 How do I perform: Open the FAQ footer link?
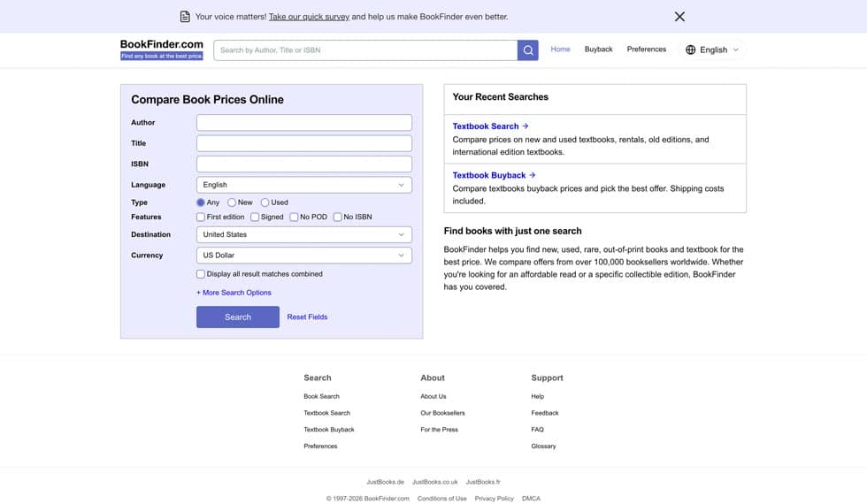point(538,430)
